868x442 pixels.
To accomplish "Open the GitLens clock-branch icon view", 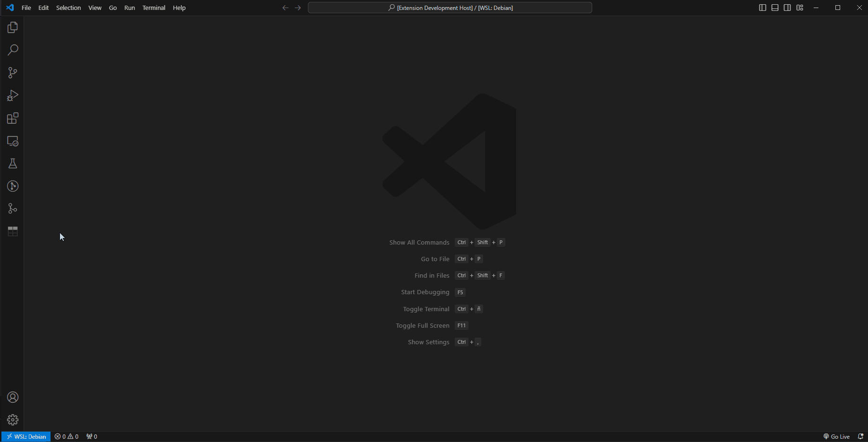I will [x=13, y=186].
